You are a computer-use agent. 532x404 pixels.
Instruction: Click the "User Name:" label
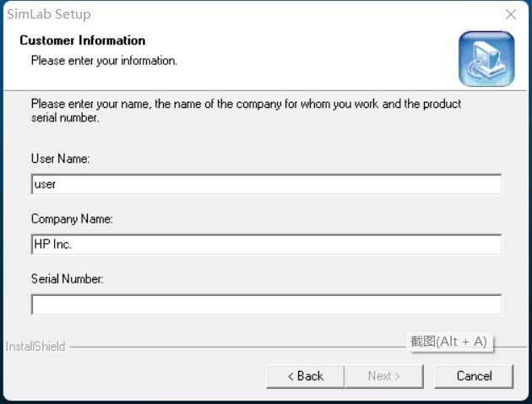click(x=60, y=159)
